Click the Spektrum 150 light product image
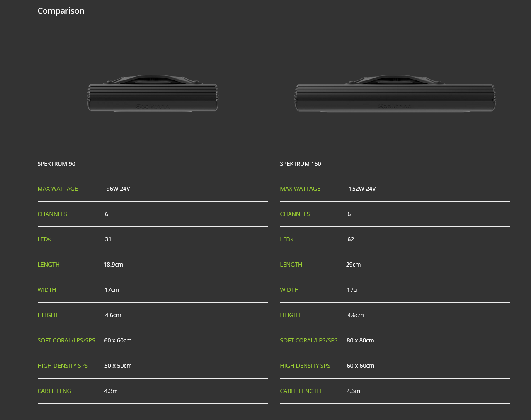This screenshot has height=420, width=531. point(395,94)
